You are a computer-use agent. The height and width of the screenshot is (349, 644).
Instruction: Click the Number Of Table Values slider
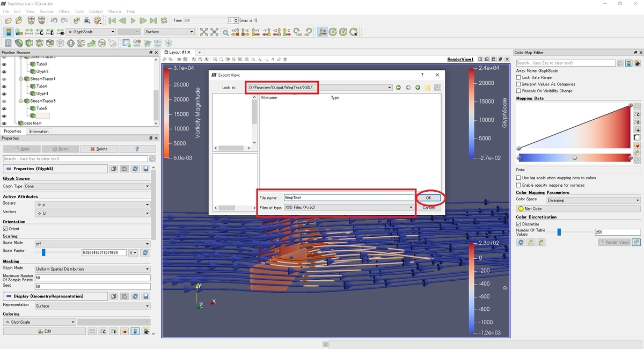click(x=570, y=232)
